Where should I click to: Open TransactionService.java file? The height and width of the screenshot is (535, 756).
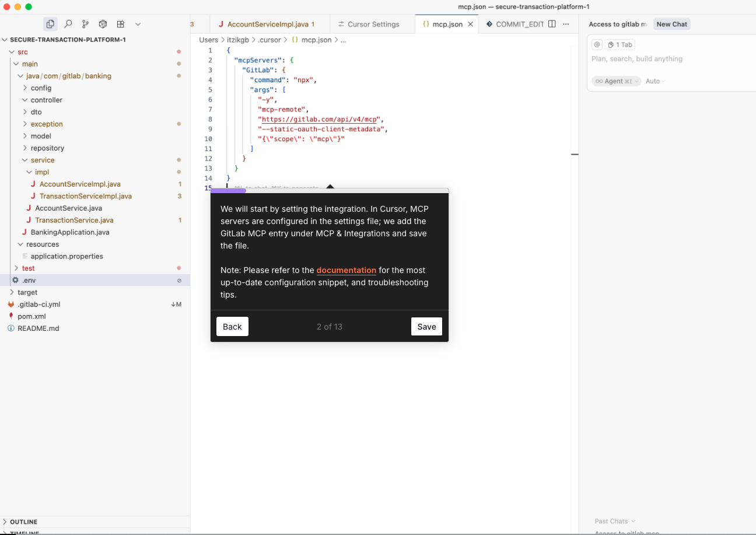click(74, 220)
